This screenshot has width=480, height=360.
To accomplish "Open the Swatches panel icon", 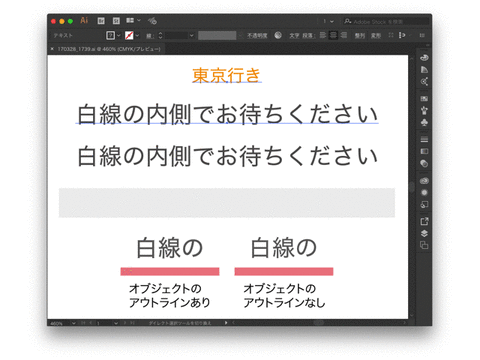I will 424,99.
